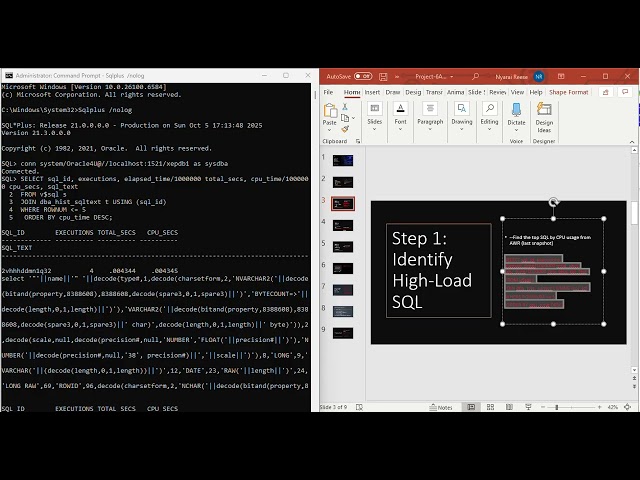Viewport: 640px width, 480px height.
Task: Switch to the Animations ribbon tab
Action: click(x=455, y=92)
